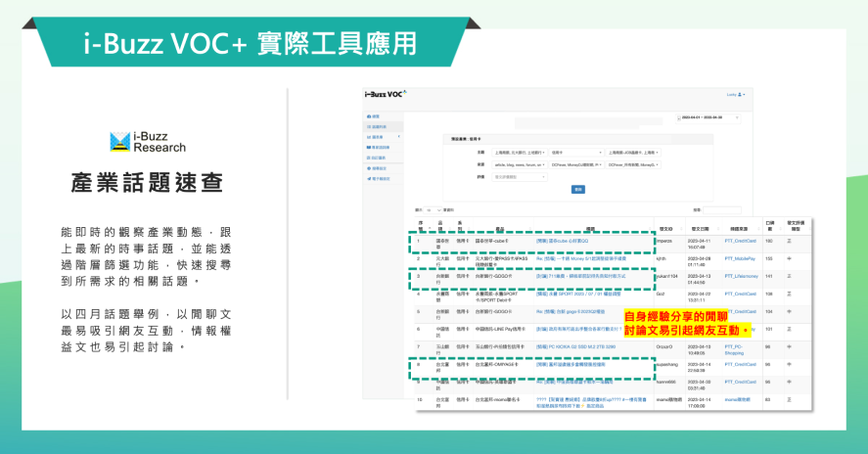This screenshot has height=454, width=868.
Task: Open the PTT_PC-Shopping channel link
Action: (735, 349)
